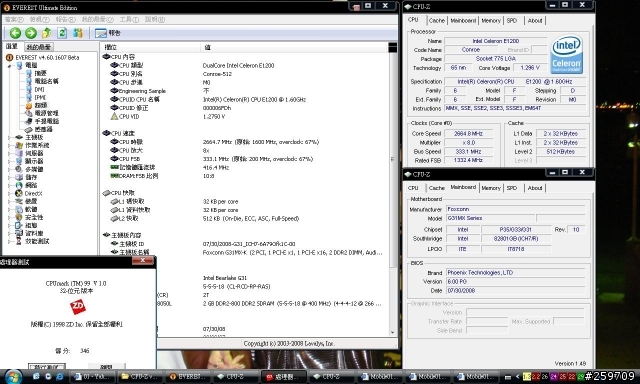Viewport: 640px width, 384px height.
Task: Open the Windows Start orb
Action: [x=13, y=376]
